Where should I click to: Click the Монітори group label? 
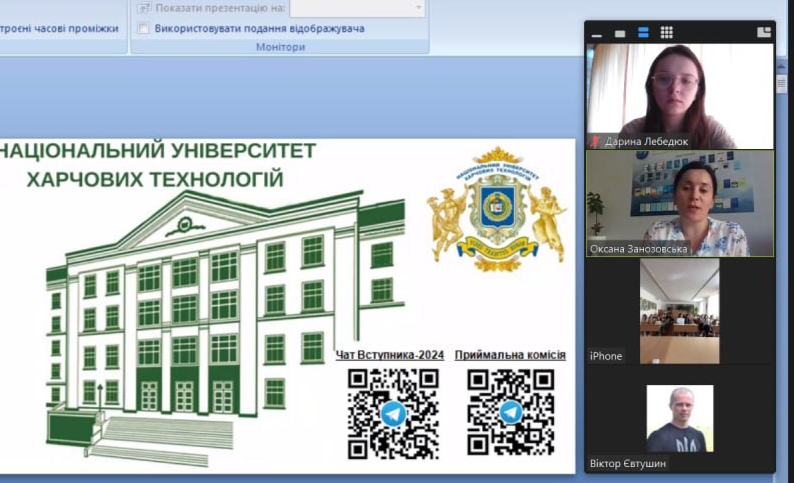pos(280,47)
